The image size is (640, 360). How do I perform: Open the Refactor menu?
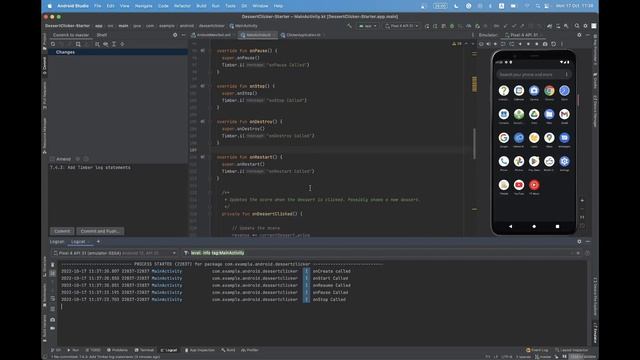click(x=182, y=6)
